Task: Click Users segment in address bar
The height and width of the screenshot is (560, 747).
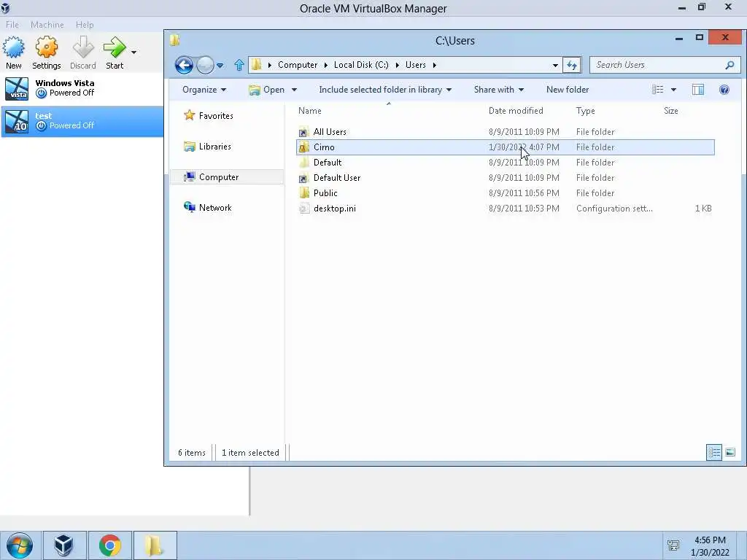Action: pos(415,65)
